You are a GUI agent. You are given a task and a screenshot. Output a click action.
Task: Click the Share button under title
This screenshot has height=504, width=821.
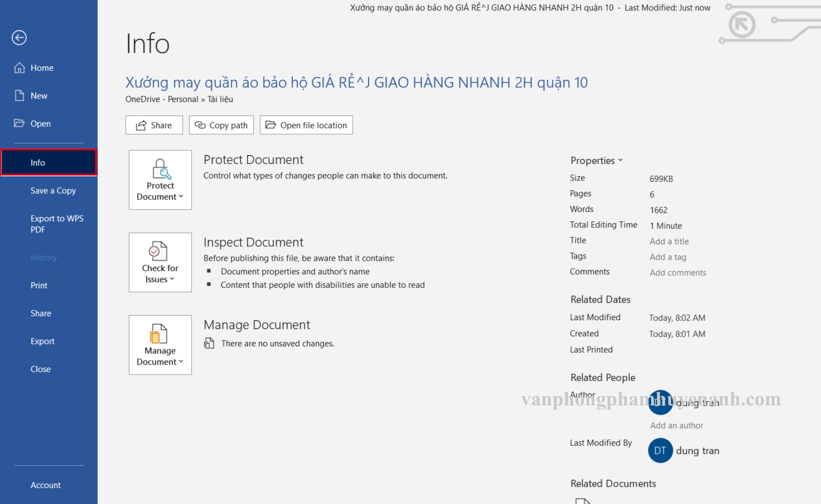pyautogui.click(x=154, y=125)
